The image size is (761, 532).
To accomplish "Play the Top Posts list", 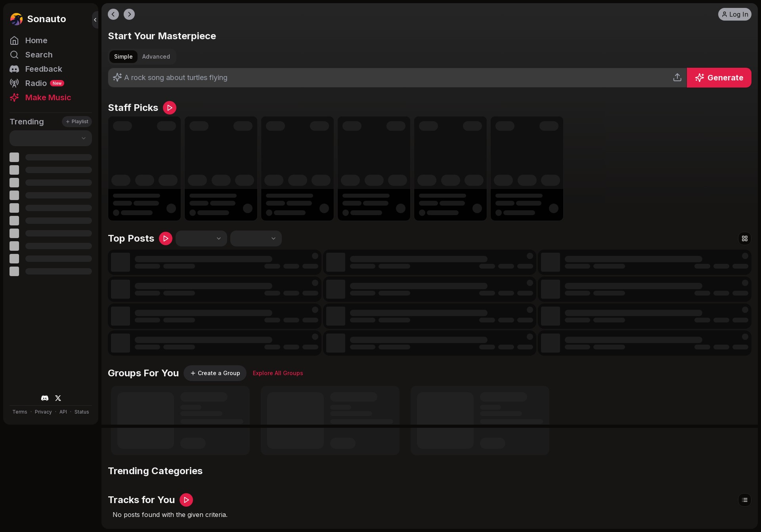I will click(x=166, y=238).
